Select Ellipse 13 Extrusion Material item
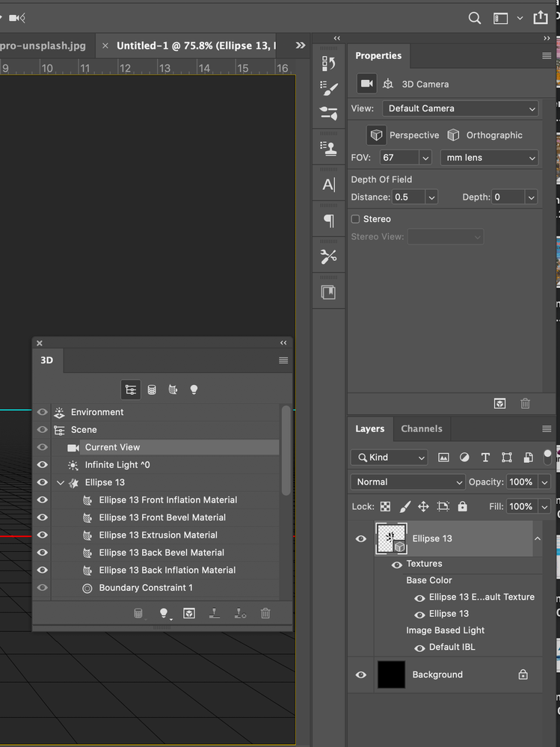Image resolution: width=560 pixels, height=747 pixels. pyautogui.click(x=158, y=535)
